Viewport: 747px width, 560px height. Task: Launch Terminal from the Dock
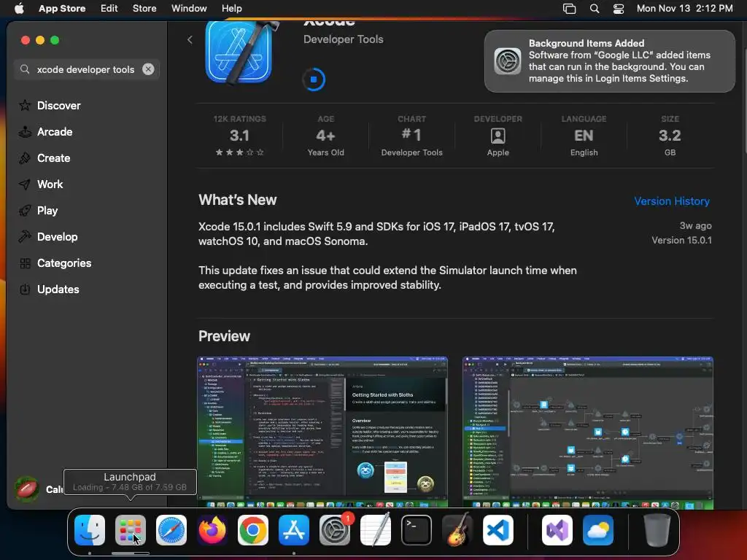[x=417, y=530]
